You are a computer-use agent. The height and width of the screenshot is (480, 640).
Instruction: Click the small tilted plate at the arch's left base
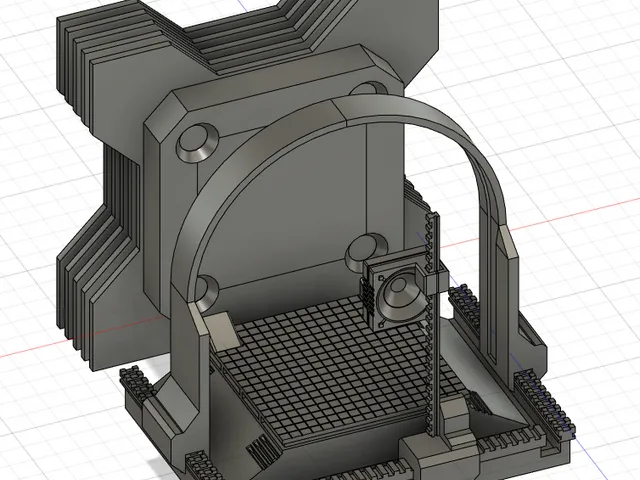[x=220, y=331]
